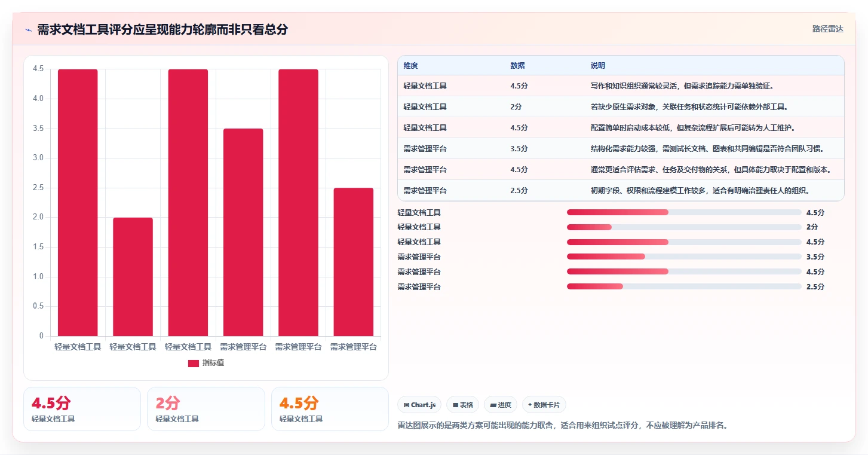Click the 维度 column header
Image resolution: width=868 pixels, height=455 pixels.
click(x=410, y=66)
